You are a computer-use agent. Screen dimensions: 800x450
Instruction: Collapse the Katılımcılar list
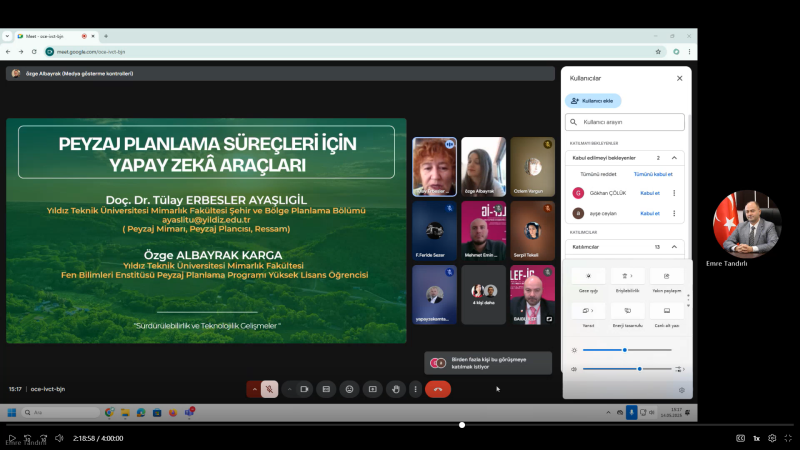[674, 247]
